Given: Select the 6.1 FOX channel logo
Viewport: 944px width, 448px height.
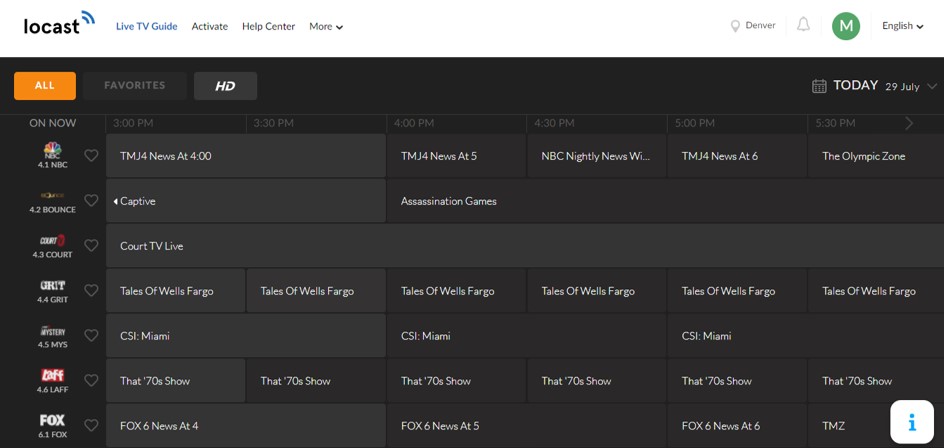Looking at the screenshot, I should (x=52, y=421).
